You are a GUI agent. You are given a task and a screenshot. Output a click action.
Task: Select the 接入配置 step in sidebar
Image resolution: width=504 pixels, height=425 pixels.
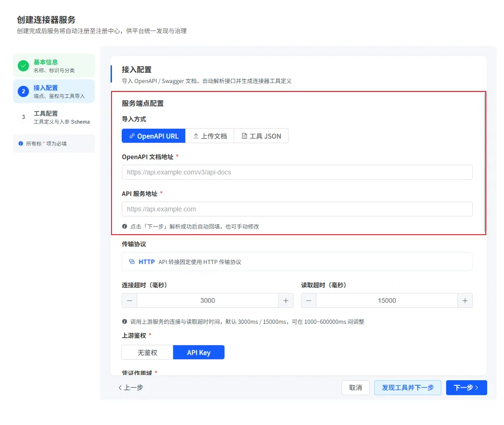pyautogui.click(x=54, y=91)
